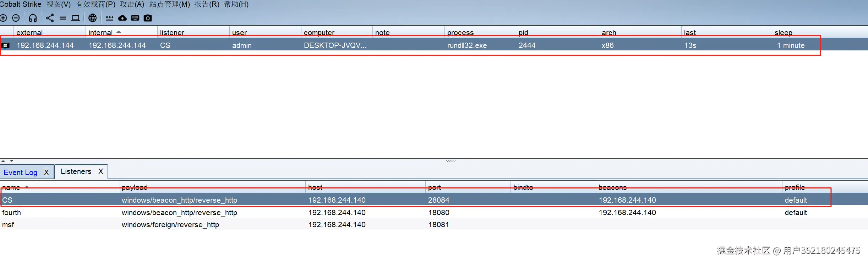Viewport: 868px width, 263px height.
Task: Select the CS listener row name
Action: [7, 200]
